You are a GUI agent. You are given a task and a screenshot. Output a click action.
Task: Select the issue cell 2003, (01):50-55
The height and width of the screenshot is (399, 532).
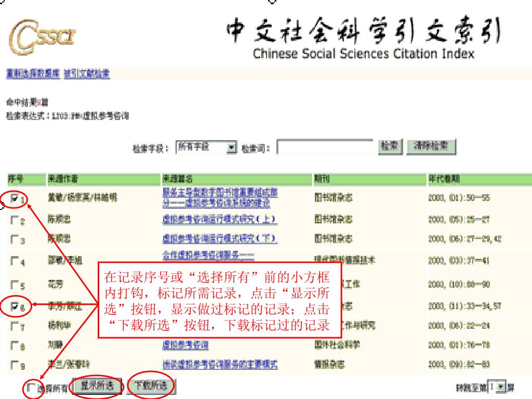[x=459, y=198]
